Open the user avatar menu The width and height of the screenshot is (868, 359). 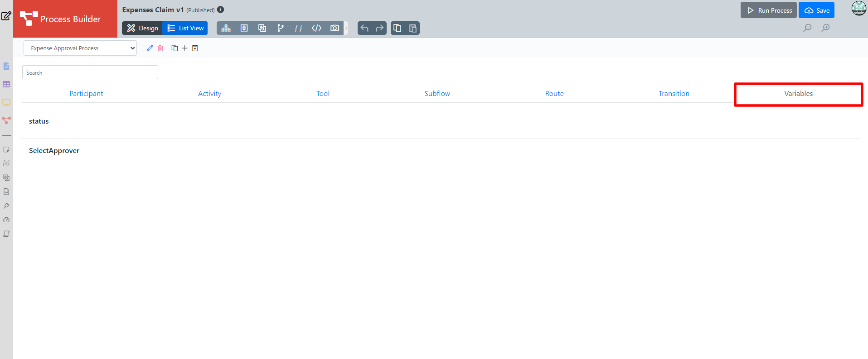point(858,8)
